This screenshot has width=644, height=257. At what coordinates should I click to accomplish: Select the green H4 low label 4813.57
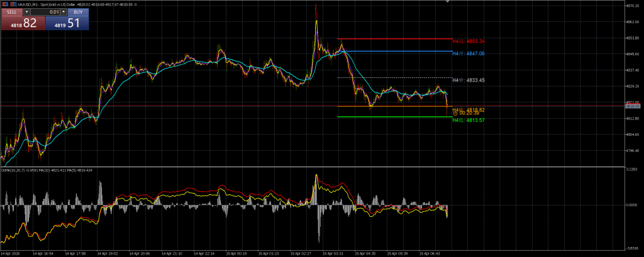(x=468, y=119)
